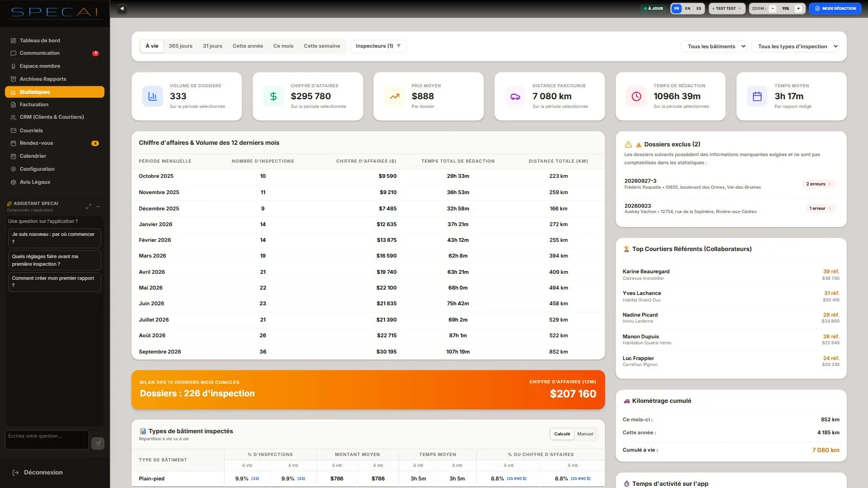The height and width of the screenshot is (488, 868).
Task: Switch language to EN
Action: pyautogui.click(x=687, y=9)
